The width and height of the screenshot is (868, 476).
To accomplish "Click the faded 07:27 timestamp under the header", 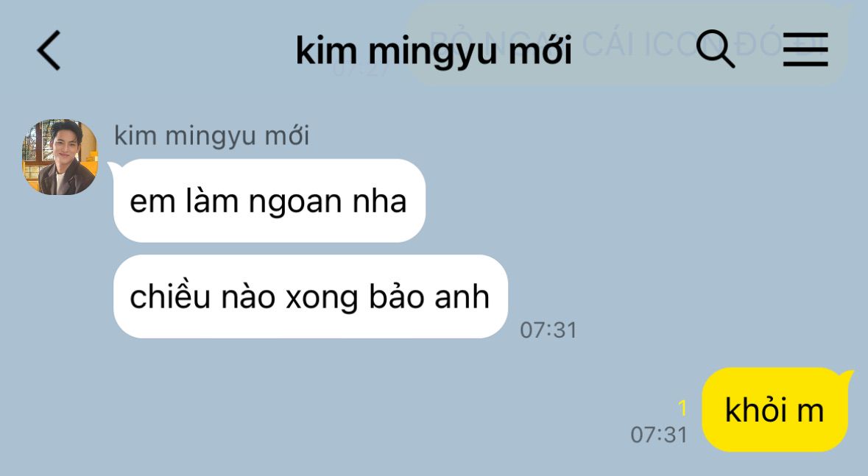I will tap(362, 71).
